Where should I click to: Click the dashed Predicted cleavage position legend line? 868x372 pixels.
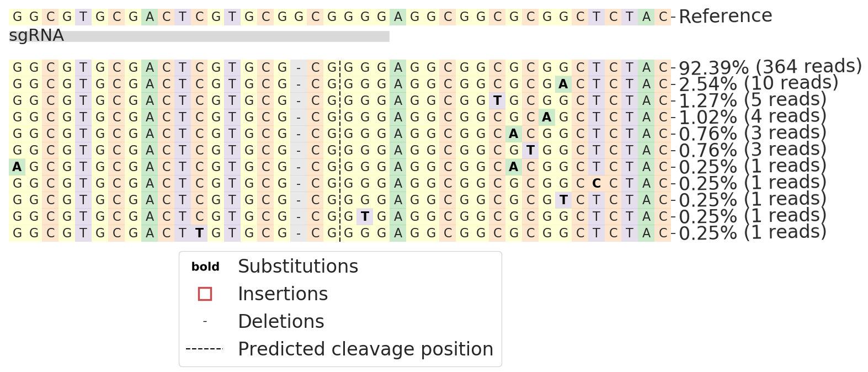tap(205, 349)
